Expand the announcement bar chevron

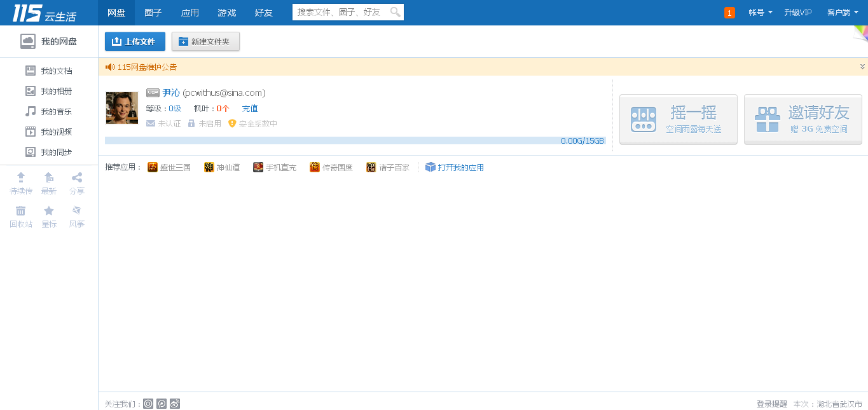click(x=862, y=67)
